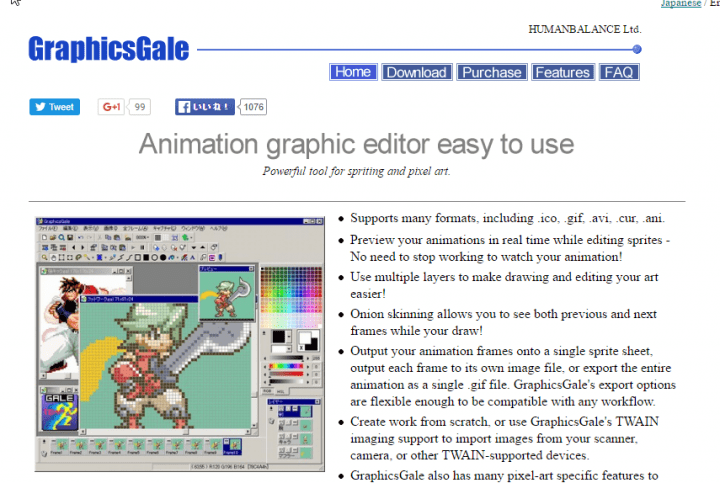This screenshot has height=483, width=720.
Task: Click the 99 count next to G+1
Action: click(x=140, y=107)
